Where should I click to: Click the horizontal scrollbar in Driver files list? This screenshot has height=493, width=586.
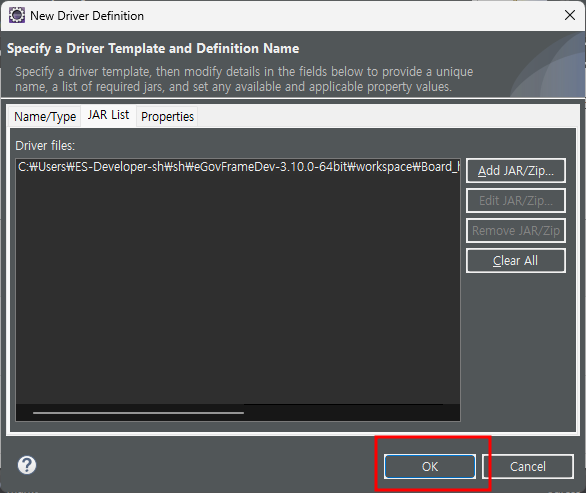pyautogui.click(x=138, y=413)
